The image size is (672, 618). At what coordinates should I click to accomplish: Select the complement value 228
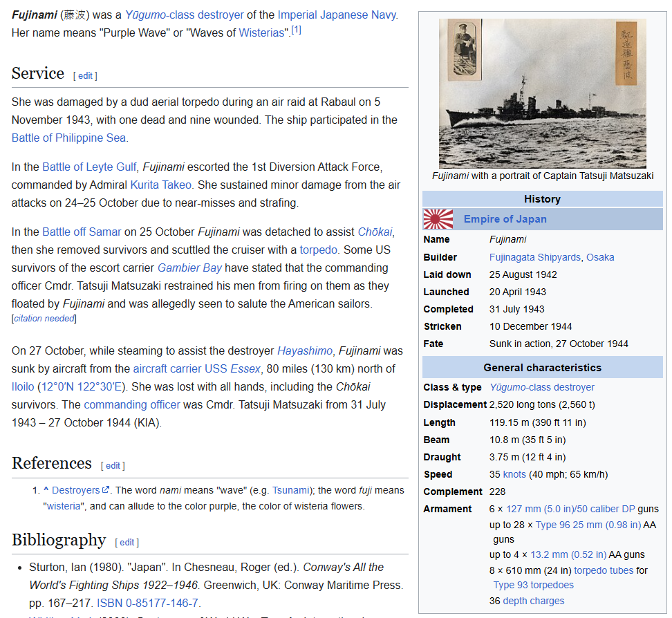(x=498, y=492)
